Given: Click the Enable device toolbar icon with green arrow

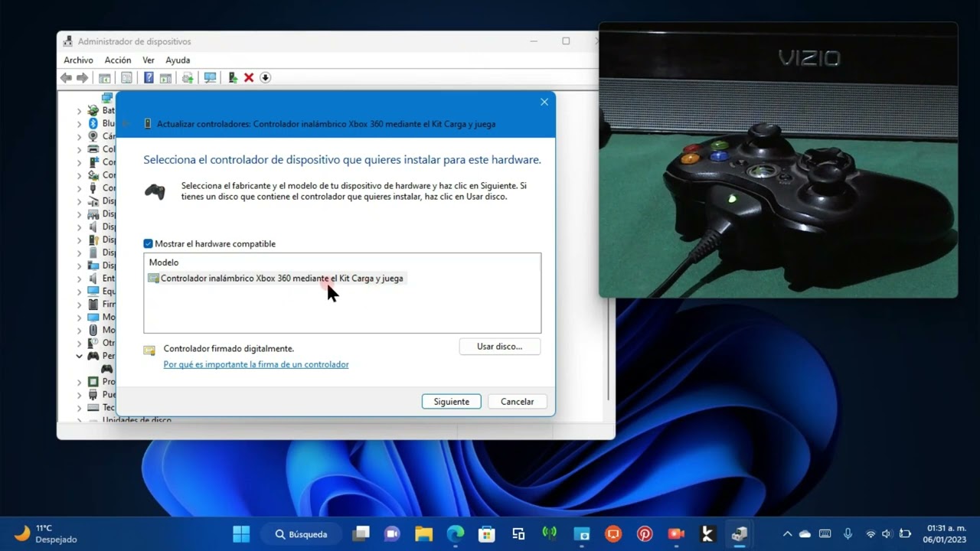Looking at the screenshot, I should pos(233,78).
